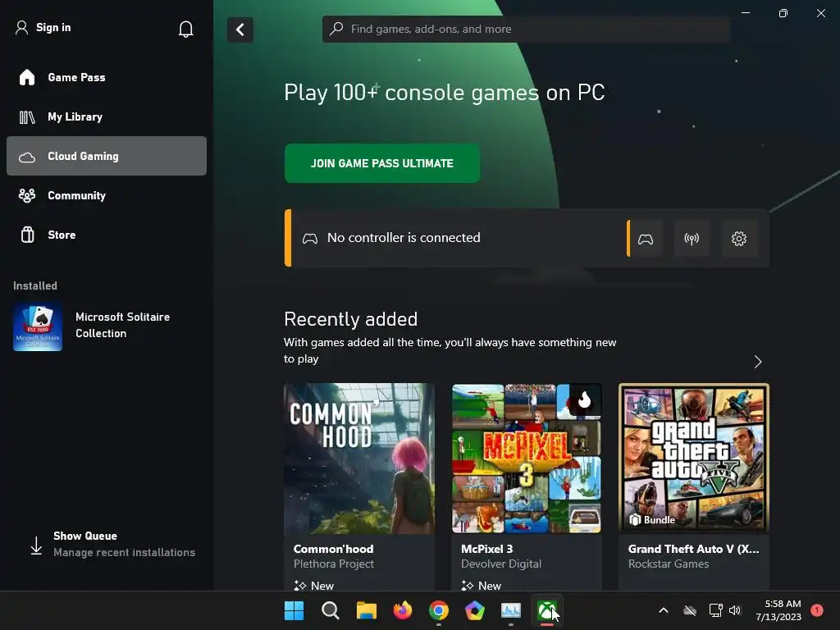The width and height of the screenshot is (840, 630).
Task: Click the search magnifier icon
Action: click(x=336, y=29)
